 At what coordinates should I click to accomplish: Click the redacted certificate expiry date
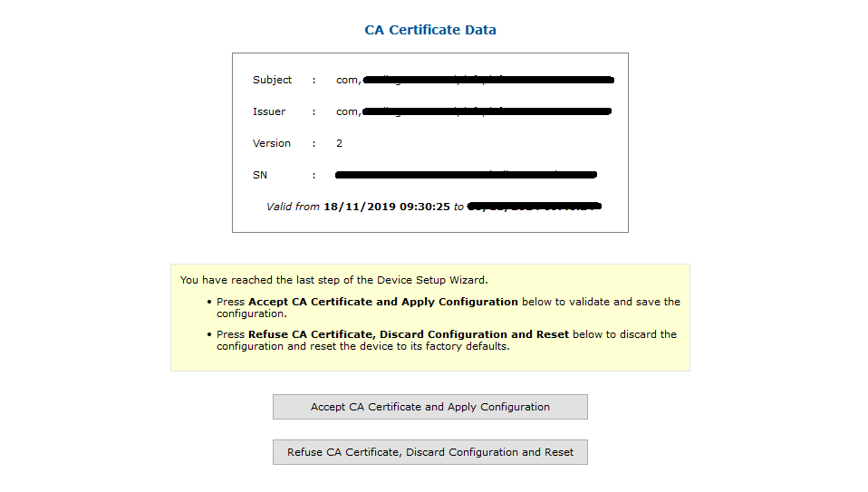tap(535, 207)
